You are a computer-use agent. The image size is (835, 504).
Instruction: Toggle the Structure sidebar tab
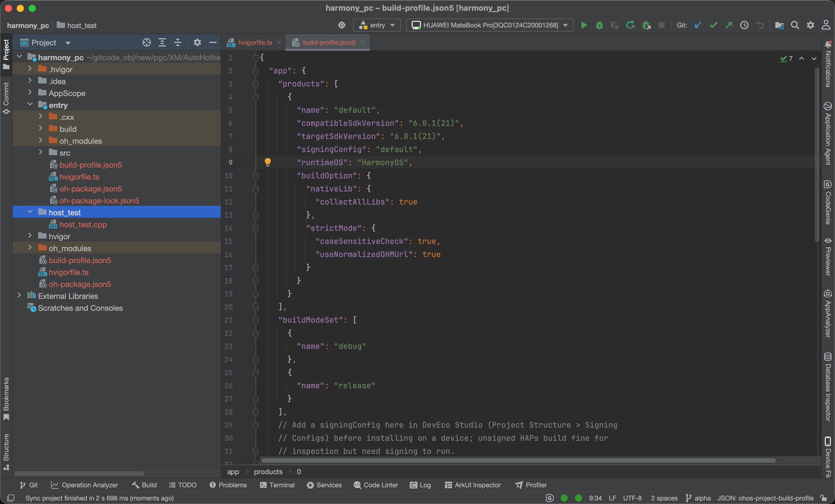(6, 452)
